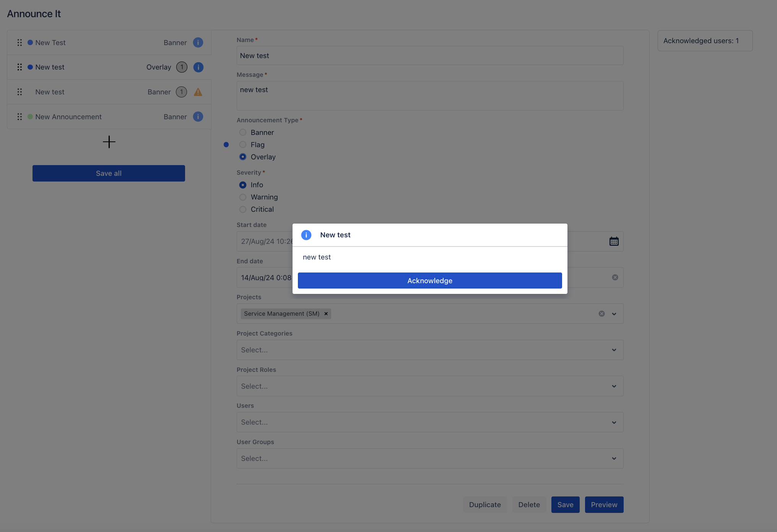Select the Banner announcement type
The height and width of the screenshot is (532, 777).
(x=243, y=132)
